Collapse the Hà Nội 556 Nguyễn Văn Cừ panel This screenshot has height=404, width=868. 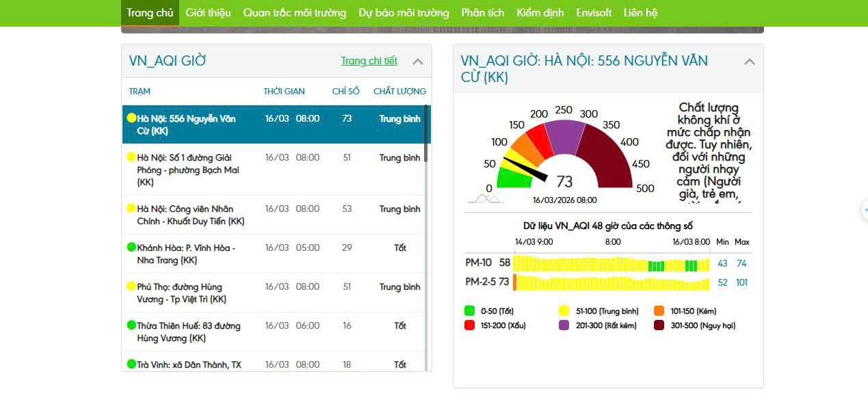(749, 62)
